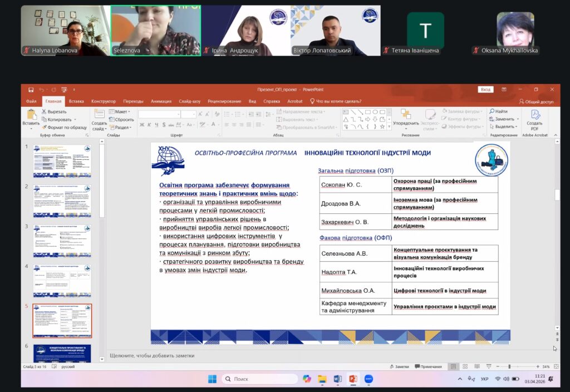Viewport: 570px width, 392px height.
Task: Toggle Заметки notes pane in status bar
Action: [399, 366]
